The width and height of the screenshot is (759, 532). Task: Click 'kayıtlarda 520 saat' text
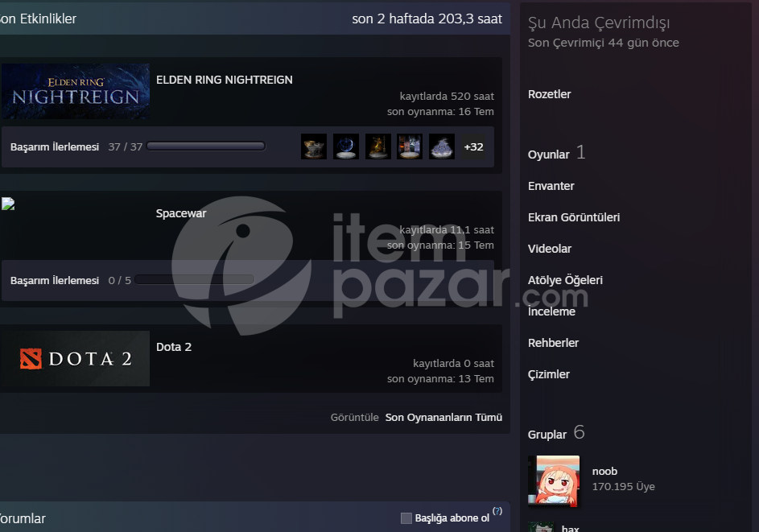(447, 97)
